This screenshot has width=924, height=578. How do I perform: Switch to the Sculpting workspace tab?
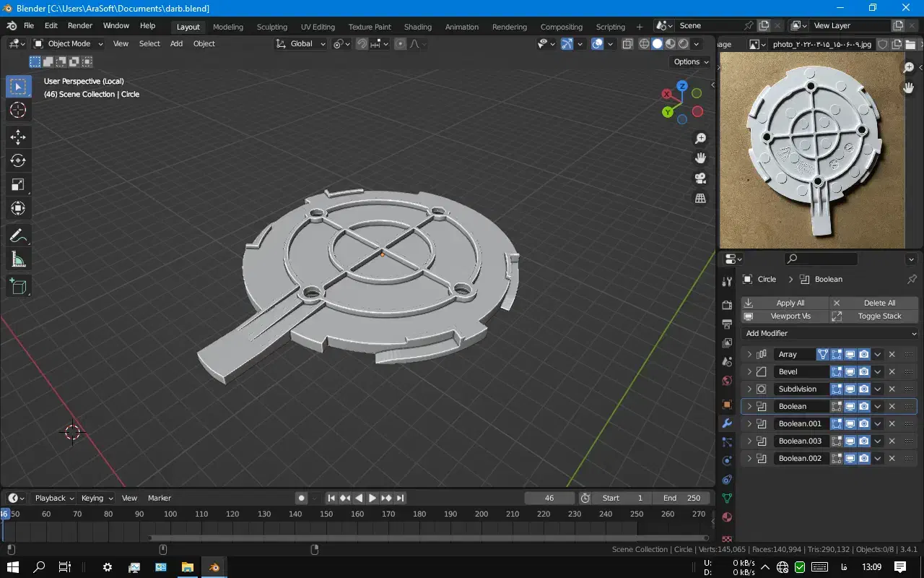click(272, 27)
